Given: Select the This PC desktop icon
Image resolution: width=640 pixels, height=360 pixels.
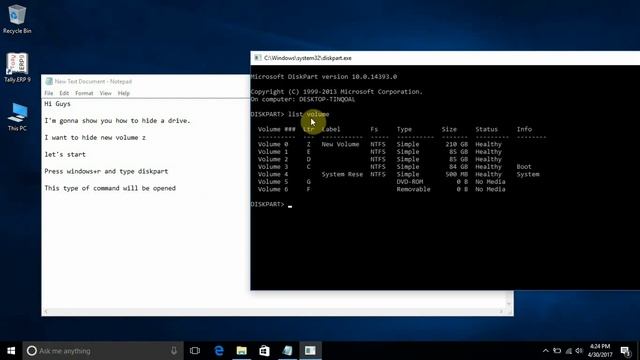Looking at the screenshot, I should (17, 117).
